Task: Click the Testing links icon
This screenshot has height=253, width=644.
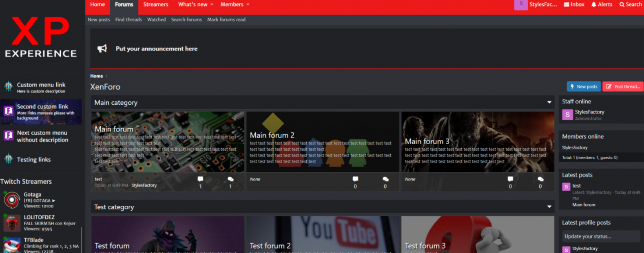Action: click(9, 159)
